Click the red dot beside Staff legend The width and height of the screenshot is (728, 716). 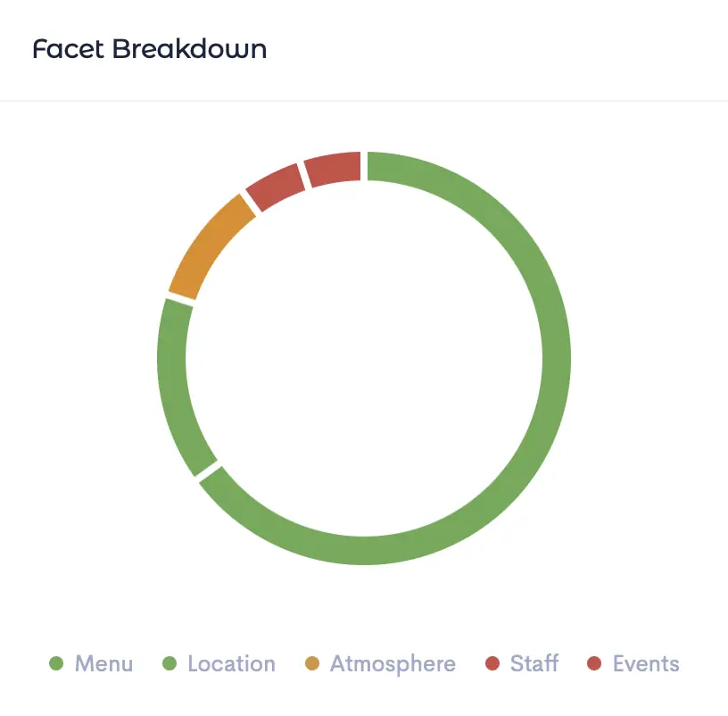coord(492,663)
